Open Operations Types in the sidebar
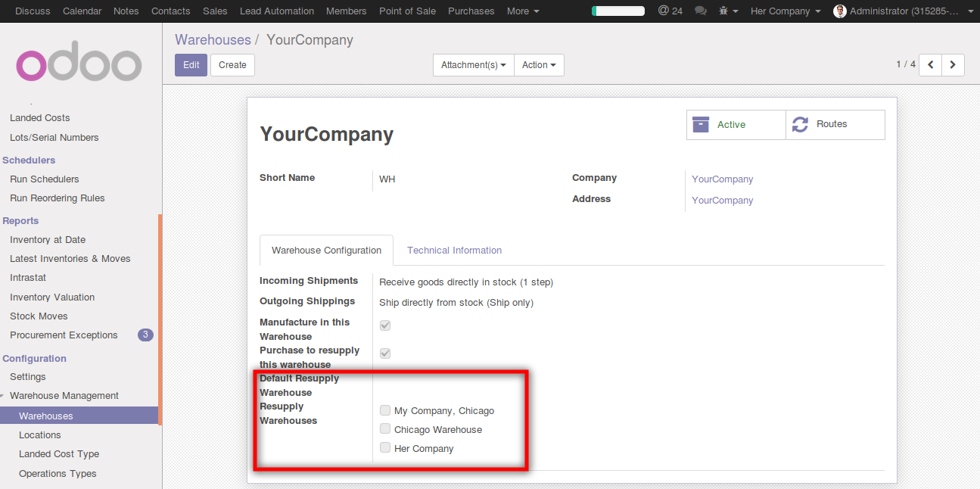The width and height of the screenshot is (980, 489). pyautogui.click(x=58, y=474)
